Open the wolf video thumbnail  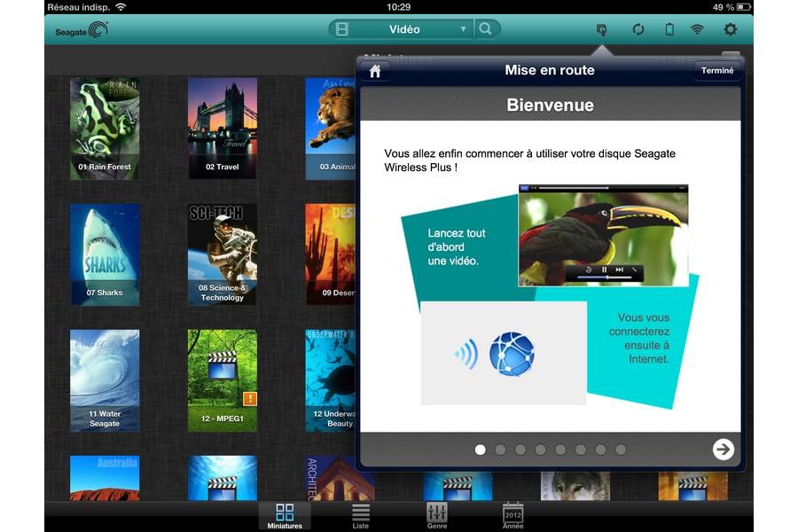point(575,486)
